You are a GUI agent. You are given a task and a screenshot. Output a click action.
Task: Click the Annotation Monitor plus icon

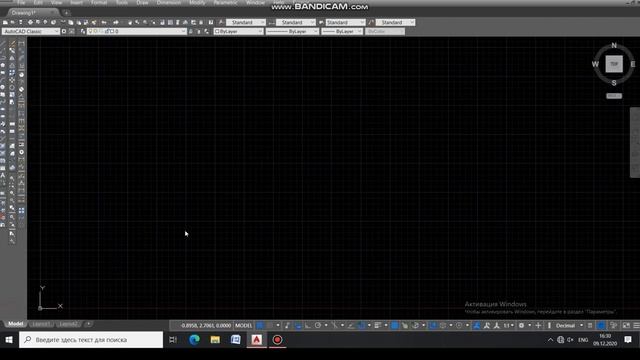pyautogui.click(x=538, y=325)
